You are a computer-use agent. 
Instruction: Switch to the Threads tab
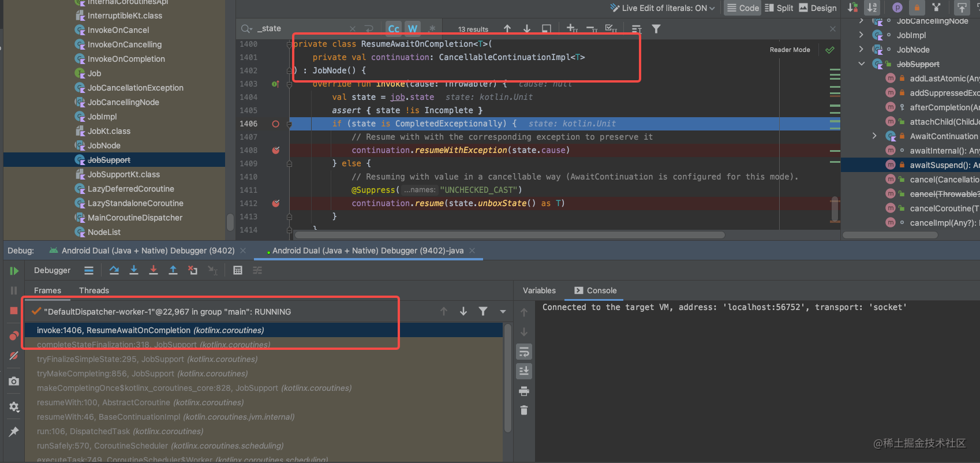coord(94,290)
